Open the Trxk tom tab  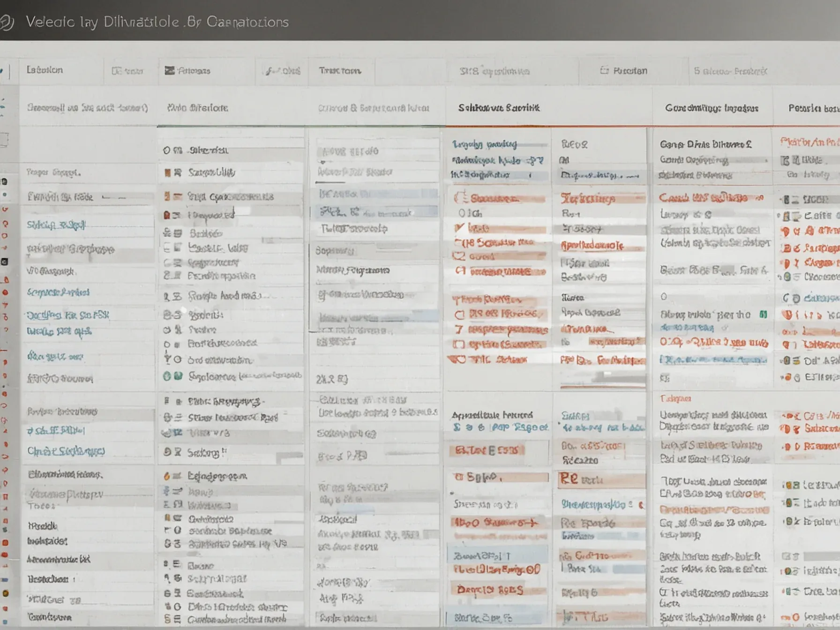point(340,71)
